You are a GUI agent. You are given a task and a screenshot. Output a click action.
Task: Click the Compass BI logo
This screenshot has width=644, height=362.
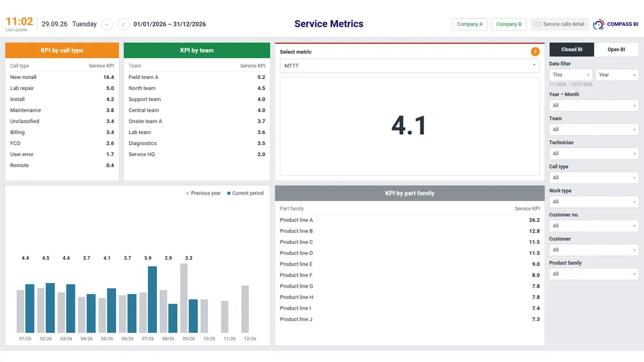(615, 24)
